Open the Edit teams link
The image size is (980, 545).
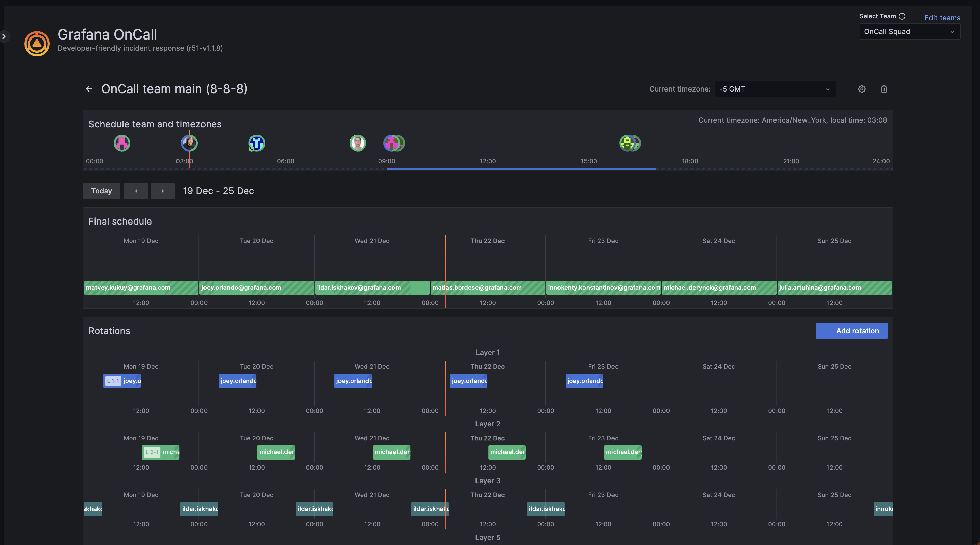942,18
